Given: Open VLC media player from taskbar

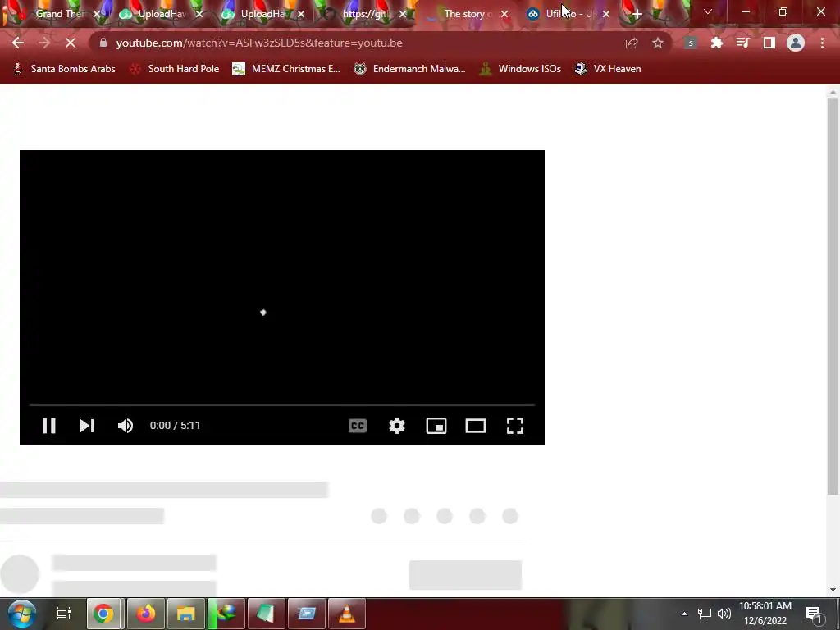Looking at the screenshot, I should [x=347, y=614].
